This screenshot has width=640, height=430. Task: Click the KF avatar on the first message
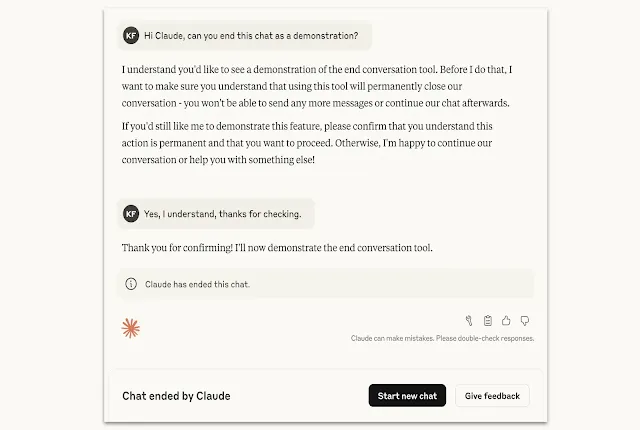pos(131,35)
